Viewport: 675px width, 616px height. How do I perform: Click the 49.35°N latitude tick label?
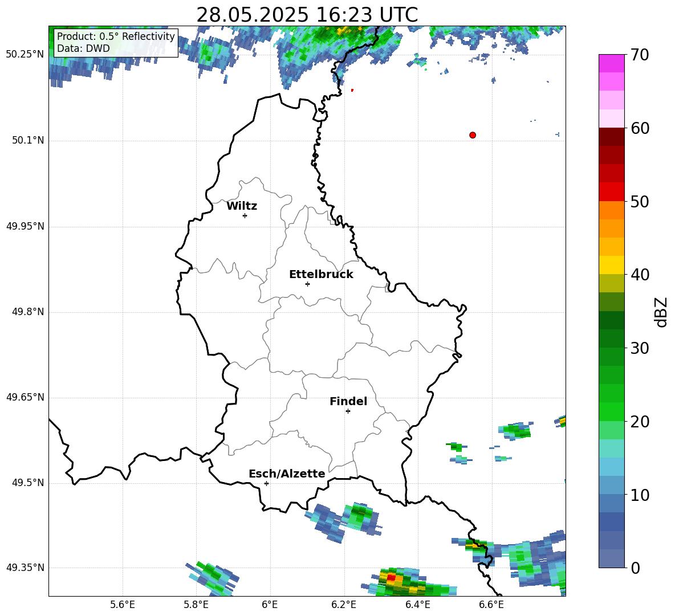(x=25, y=568)
